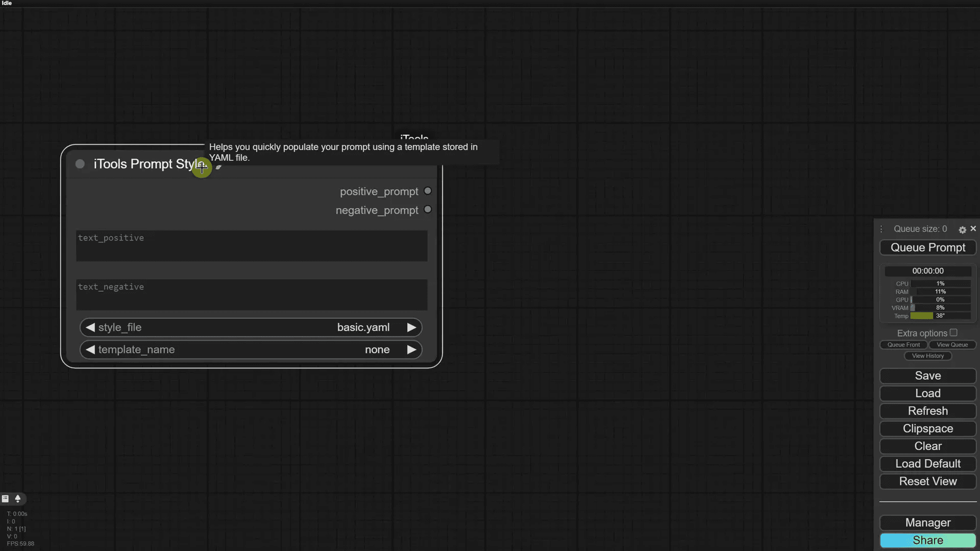Viewport: 980px width, 551px height.
Task: Click Load Default workflow
Action: click(x=928, y=464)
